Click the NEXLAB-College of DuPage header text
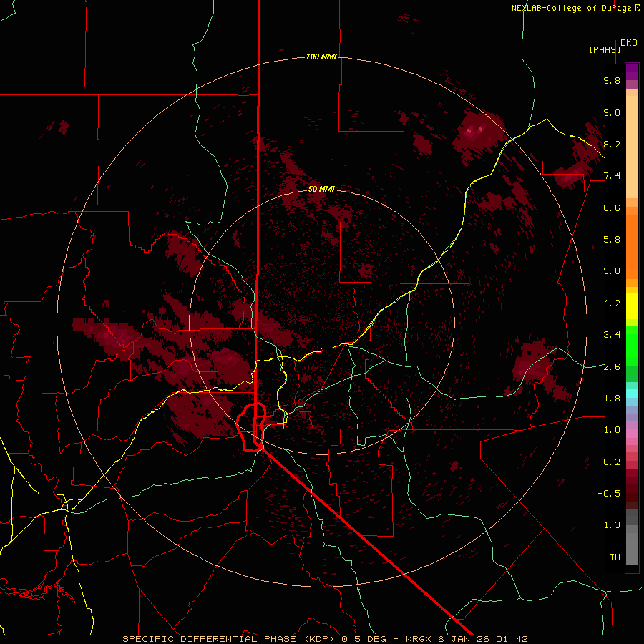Image resolution: width=644 pixels, height=644 pixels. pyautogui.click(x=571, y=8)
